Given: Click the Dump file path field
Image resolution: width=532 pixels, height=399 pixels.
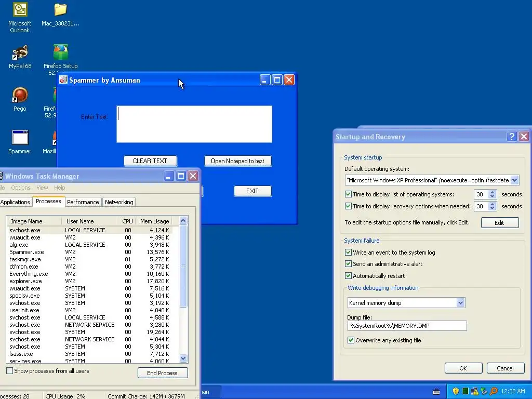Looking at the screenshot, I should (407, 326).
